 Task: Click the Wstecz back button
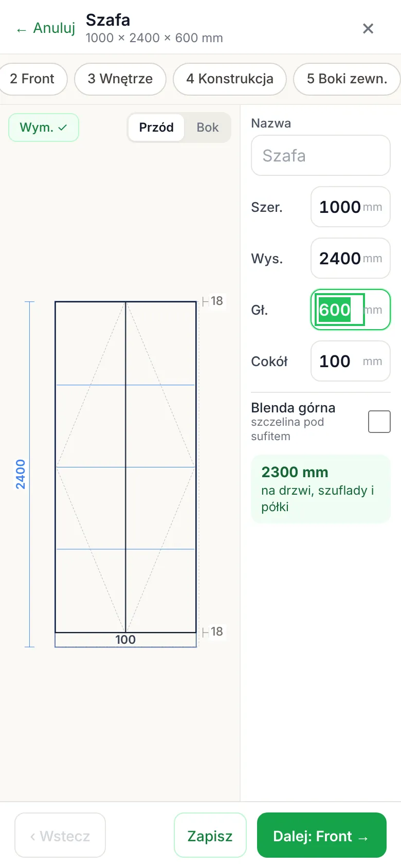pos(60,835)
